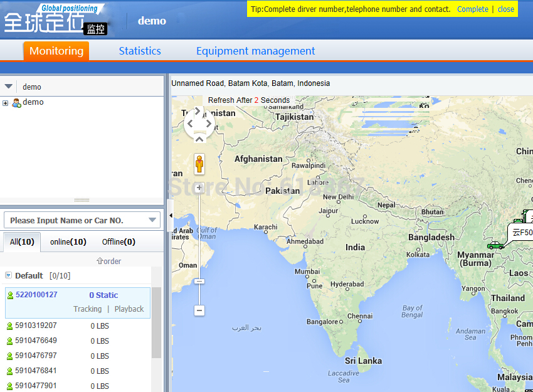Viewport: 533px width, 392px height.
Task: Pan the map right with arrow control
Action: coord(209,124)
